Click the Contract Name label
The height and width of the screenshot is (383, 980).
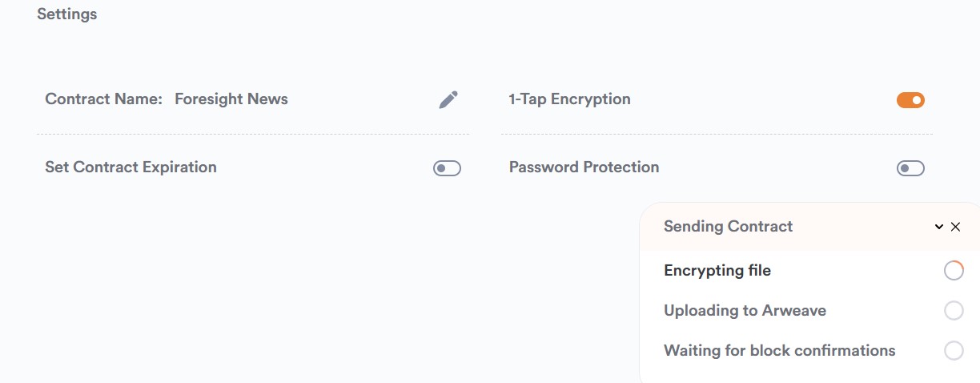tap(103, 99)
